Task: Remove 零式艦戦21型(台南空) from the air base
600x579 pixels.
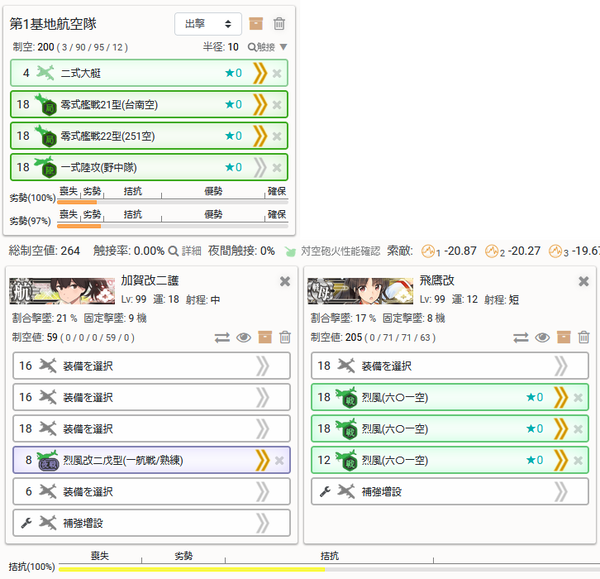Action: click(x=277, y=104)
